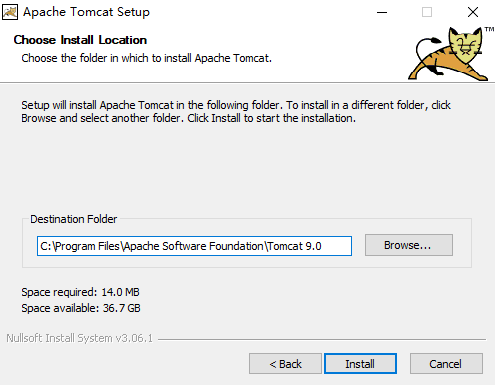Click the TM trademark symbol beside logo
This screenshot has width=495, height=385.
tap(489, 29)
